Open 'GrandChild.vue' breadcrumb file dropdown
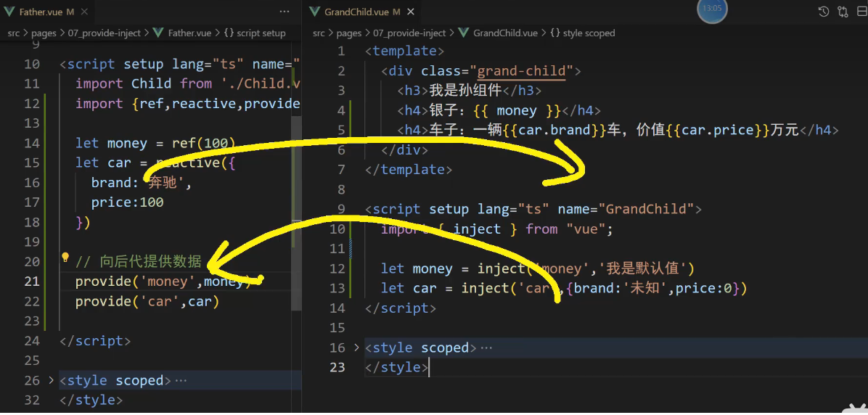Screen dimensions: 868x415 [505, 33]
